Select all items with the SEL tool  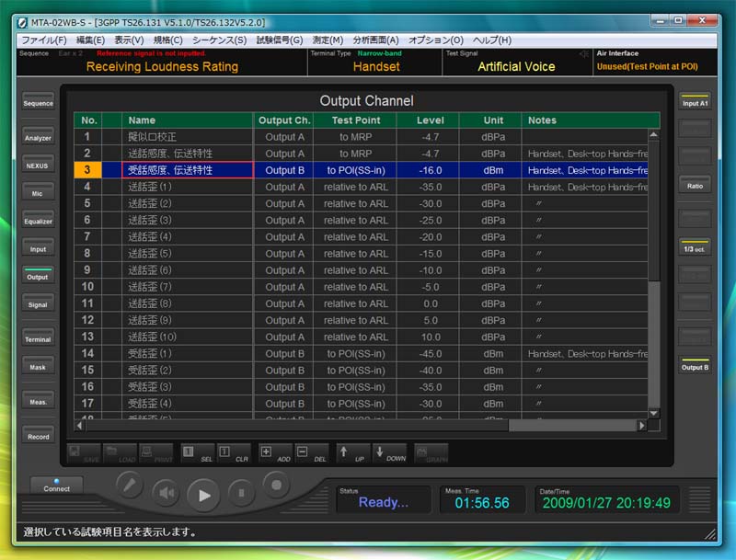coord(197,453)
